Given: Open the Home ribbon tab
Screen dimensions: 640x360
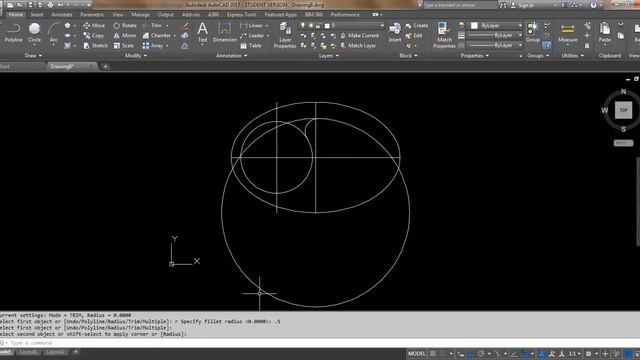Looking at the screenshot, I should tap(16, 14).
